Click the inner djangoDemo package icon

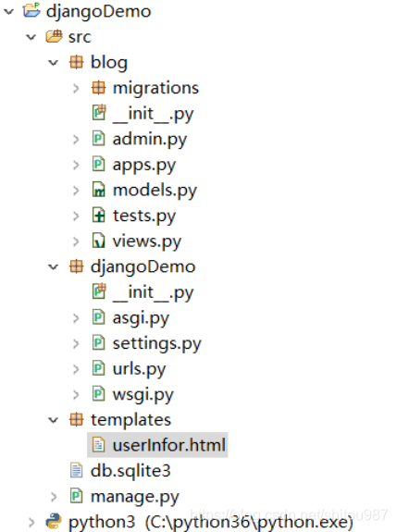(x=76, y=266)
